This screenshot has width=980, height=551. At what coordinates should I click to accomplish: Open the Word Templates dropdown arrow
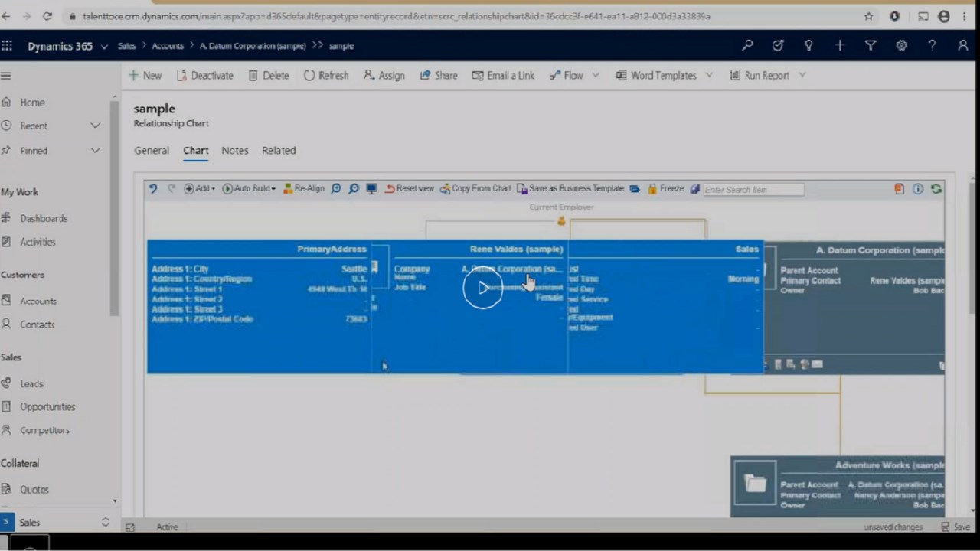coord(709,76)
